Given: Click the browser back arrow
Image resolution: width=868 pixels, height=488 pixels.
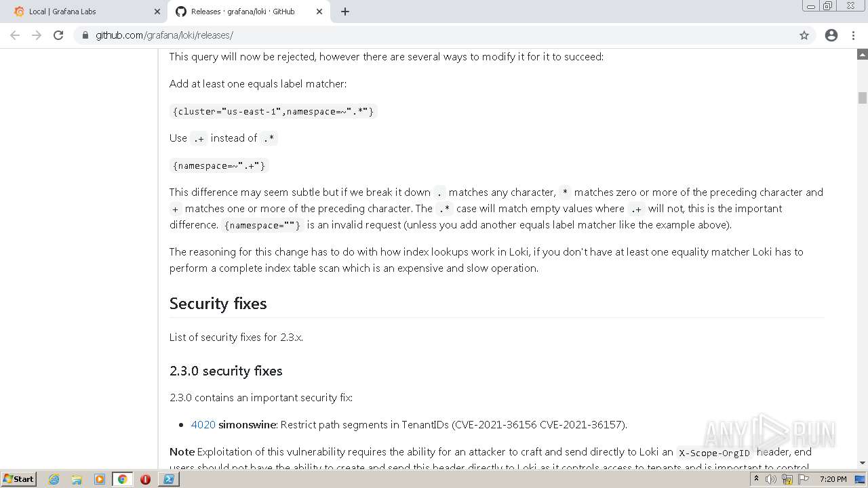Looking at the screenshot, I should coord(15,35).
